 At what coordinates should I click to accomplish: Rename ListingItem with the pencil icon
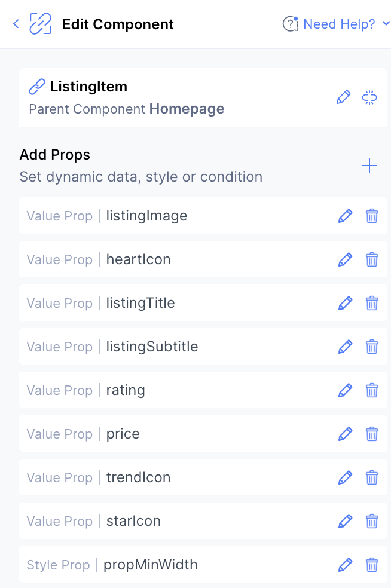click(343, 96)
